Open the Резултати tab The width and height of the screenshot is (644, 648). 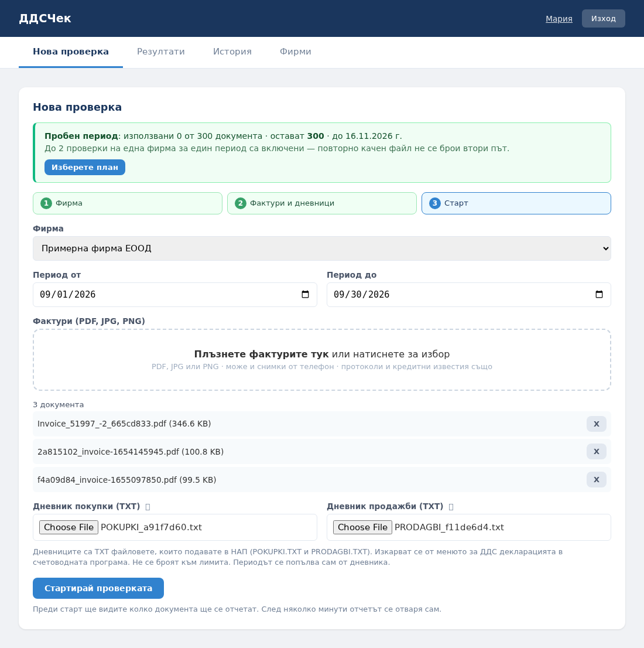point(160,52)
